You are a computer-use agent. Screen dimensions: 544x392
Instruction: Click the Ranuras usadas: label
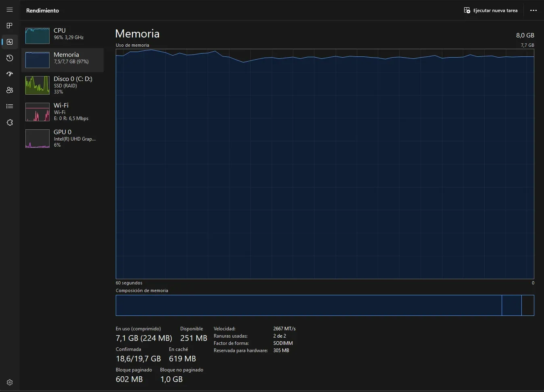tap(231, 336)
